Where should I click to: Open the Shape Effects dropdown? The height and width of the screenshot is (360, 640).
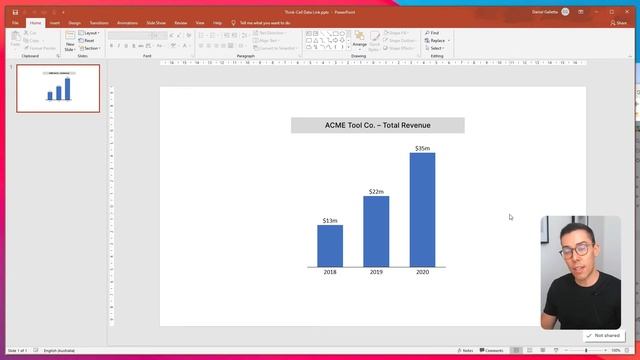[x=399, y=49]
